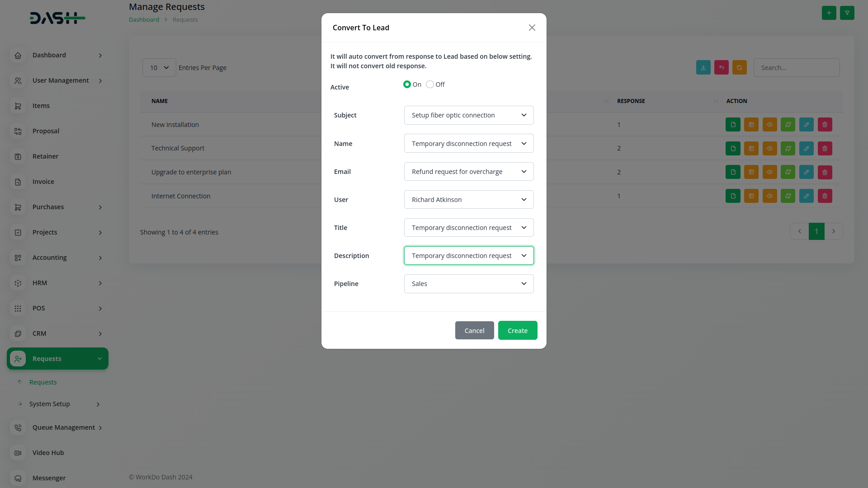This screenshot has height=488, width=868.
Task: Open the User dropdown showing Richard Atkinson
Action: coord(468,200)
